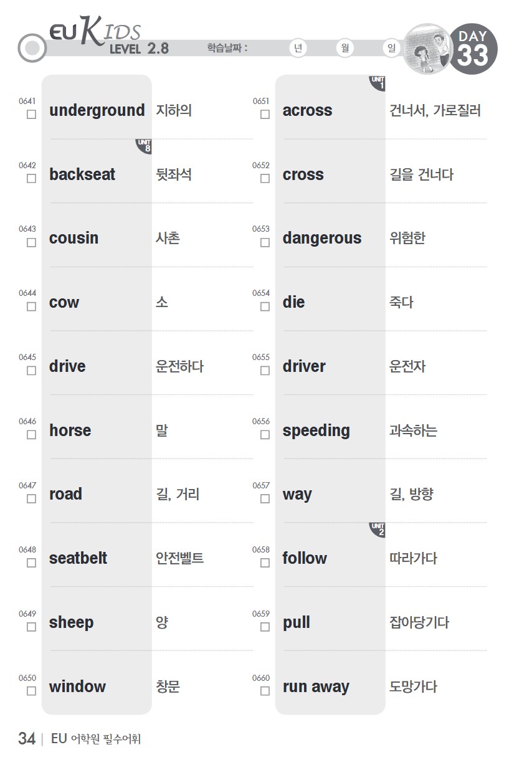
Task: Check the box for word 0641 underground
Action: click(31, 115)
